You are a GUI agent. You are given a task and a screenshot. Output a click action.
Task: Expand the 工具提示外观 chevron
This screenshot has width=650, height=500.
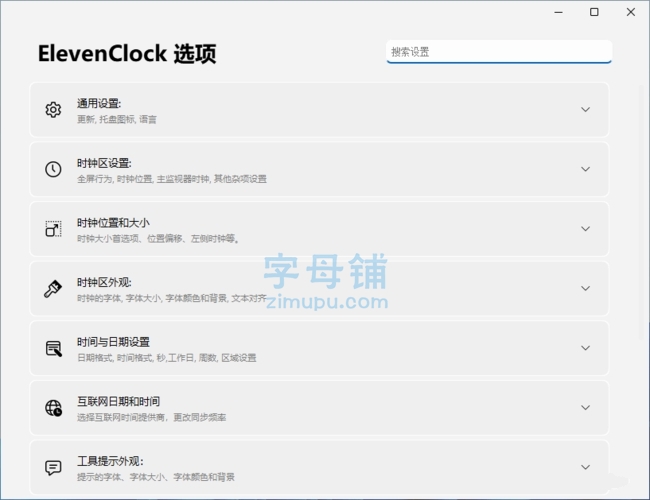click(585, 467)
